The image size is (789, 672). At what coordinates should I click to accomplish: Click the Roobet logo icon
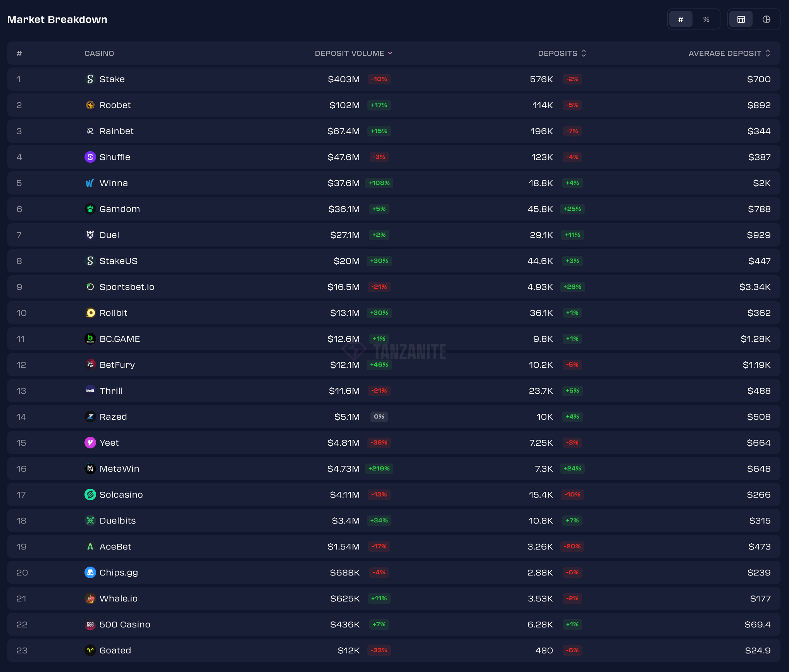click(90, 105)
